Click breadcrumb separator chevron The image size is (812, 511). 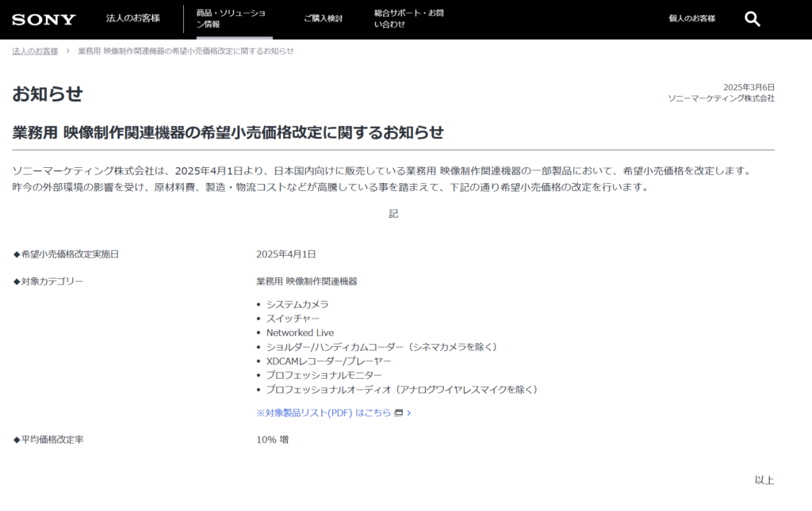pyautogui.click(x=68, y=51)
